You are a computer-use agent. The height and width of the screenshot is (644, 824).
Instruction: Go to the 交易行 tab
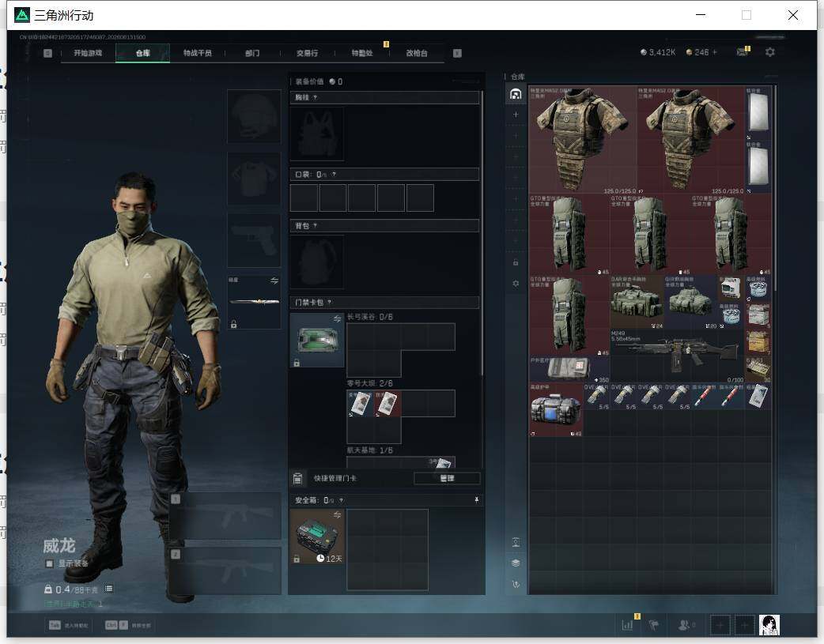pos(307,53)
